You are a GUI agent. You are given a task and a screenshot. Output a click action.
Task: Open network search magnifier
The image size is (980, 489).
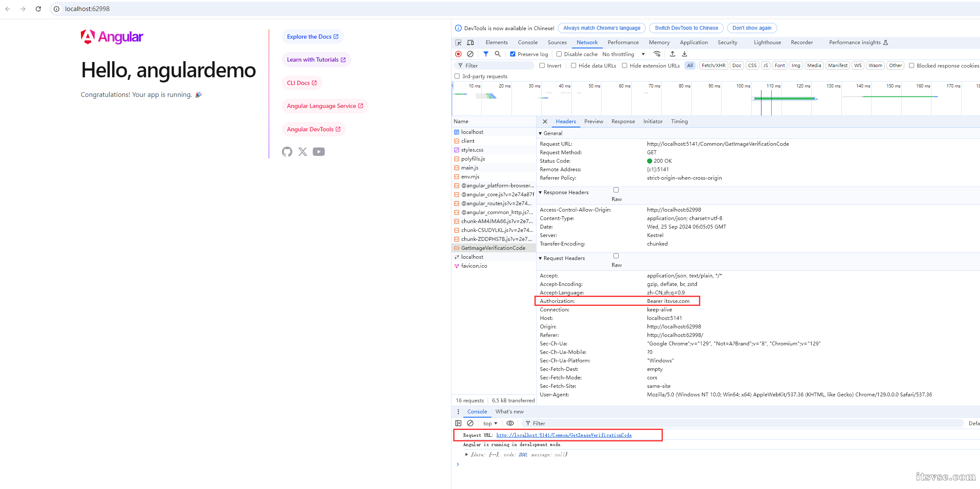(497, 54)
